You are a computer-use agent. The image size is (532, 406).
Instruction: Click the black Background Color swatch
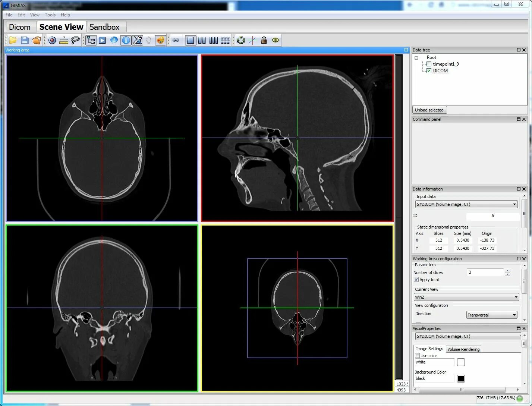click(461, 378)
